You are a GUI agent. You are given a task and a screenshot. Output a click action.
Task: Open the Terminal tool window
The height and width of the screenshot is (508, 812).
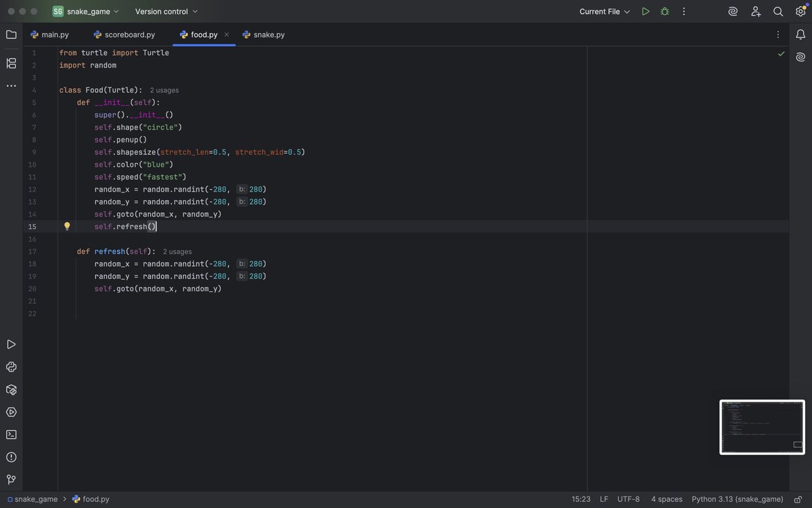11,434
